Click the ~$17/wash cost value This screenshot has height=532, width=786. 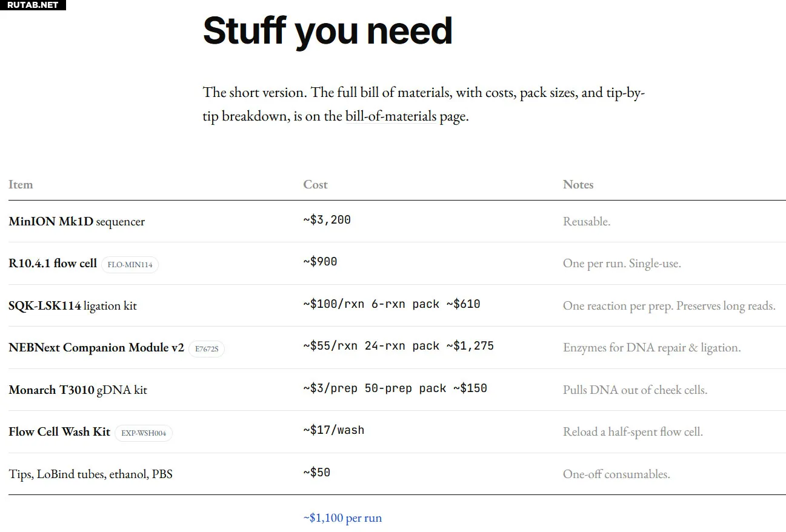334,430
